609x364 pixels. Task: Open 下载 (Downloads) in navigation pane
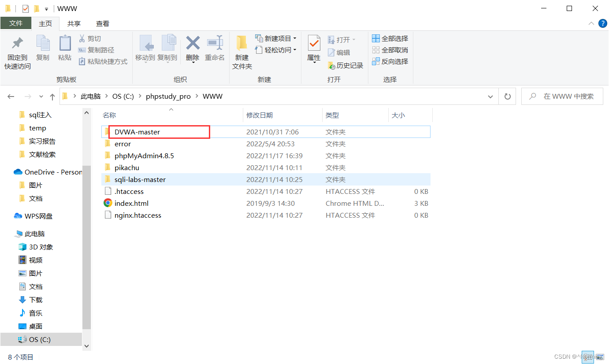pyautogui.click(x=30, y=300)
